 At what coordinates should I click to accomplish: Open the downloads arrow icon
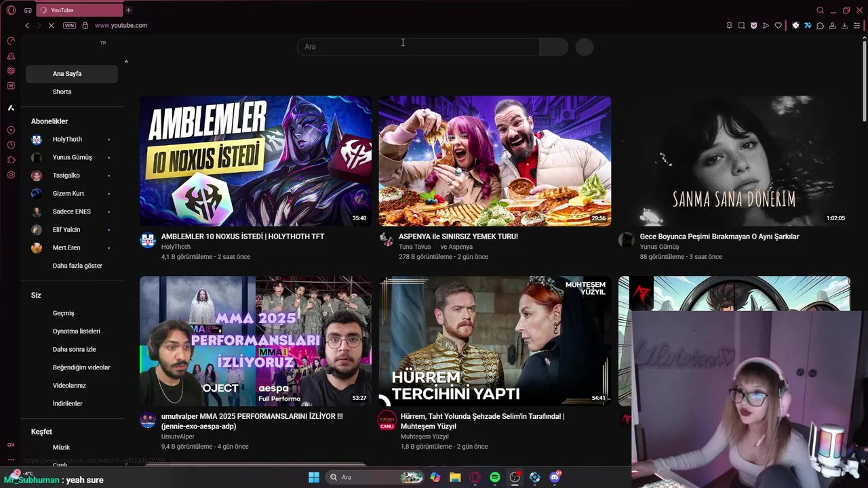[x=844, y=26]
